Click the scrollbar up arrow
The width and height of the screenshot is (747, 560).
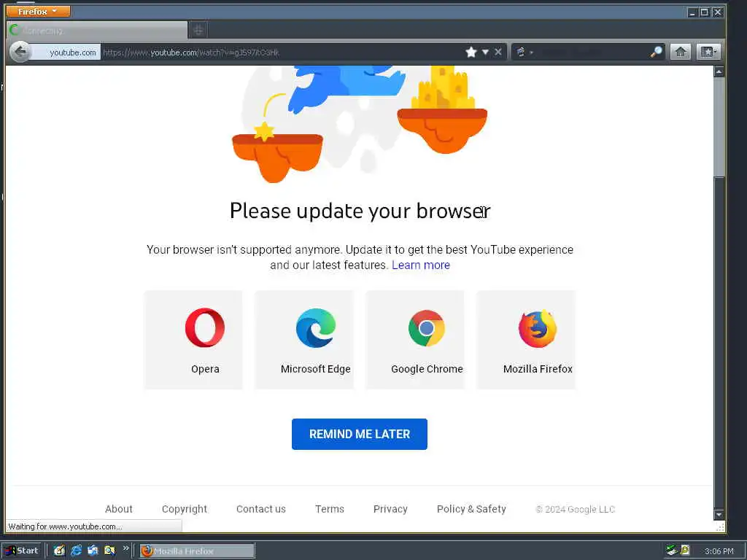coord(719,71)
